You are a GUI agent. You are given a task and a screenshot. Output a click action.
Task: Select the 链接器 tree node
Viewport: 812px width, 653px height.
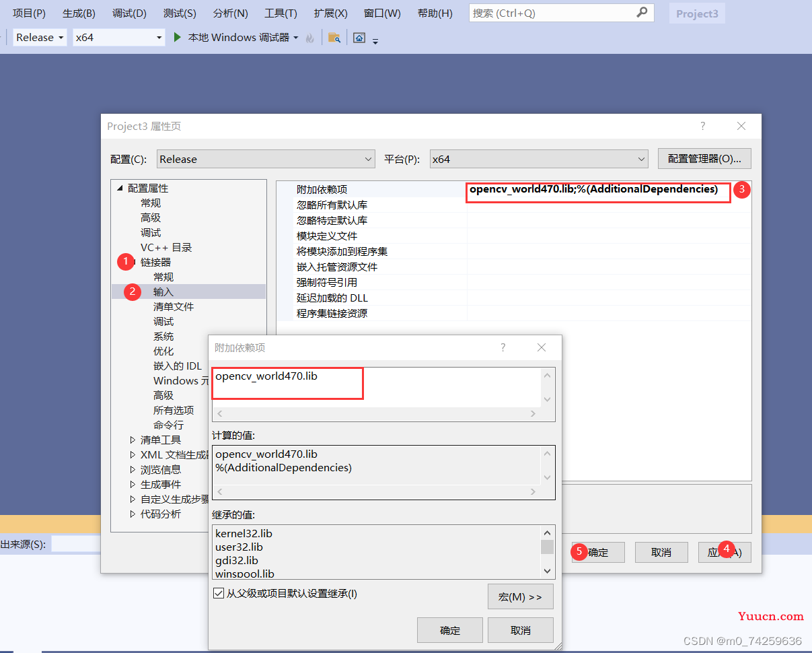pos(155,262)
